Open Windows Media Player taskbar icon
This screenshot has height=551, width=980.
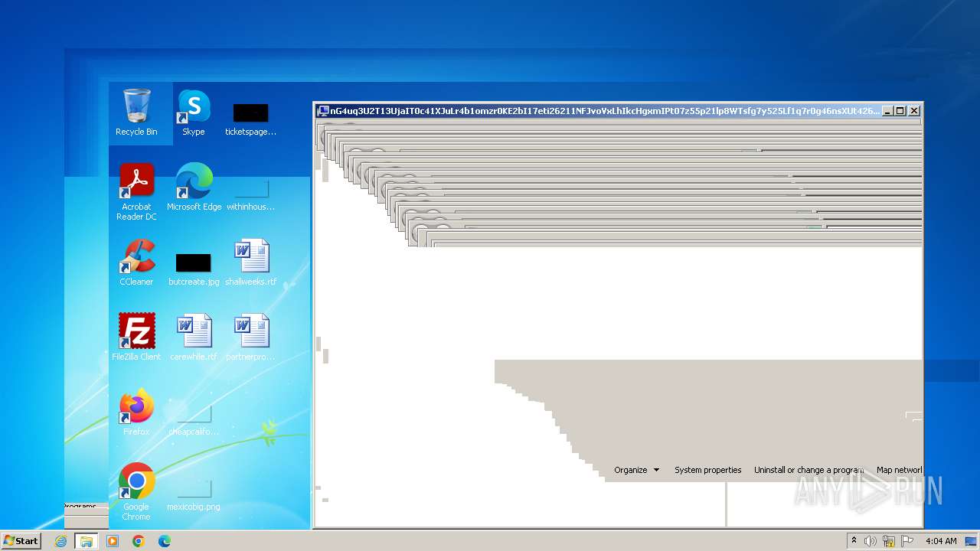(x=113, y=541)
